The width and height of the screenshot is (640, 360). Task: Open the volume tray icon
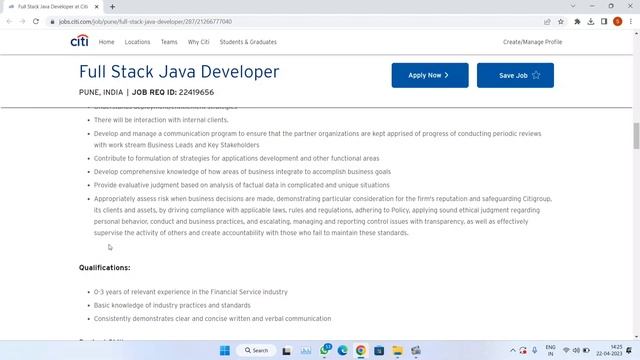tap(576, 351)
